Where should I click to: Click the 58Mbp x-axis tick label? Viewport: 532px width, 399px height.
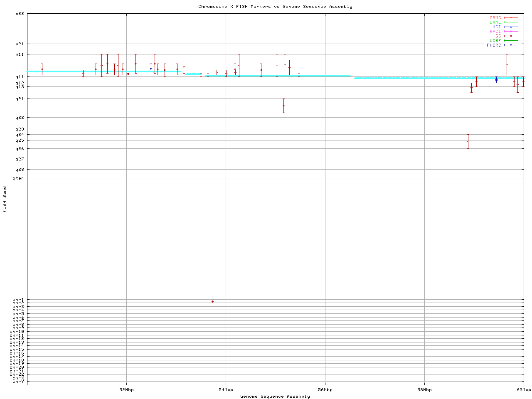coord(424,390)
